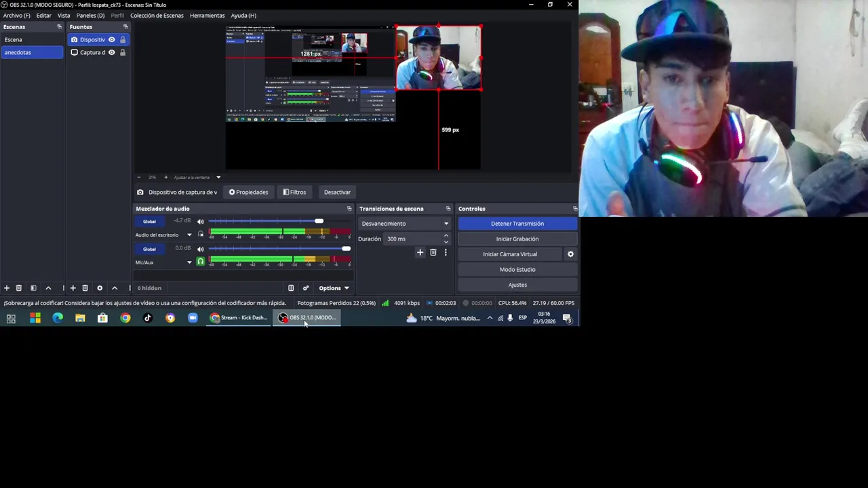Open TikTok from the Windows taskbar
Viewport: 868px width, 488px height.
pyautogui.click(x=148, y=318)
